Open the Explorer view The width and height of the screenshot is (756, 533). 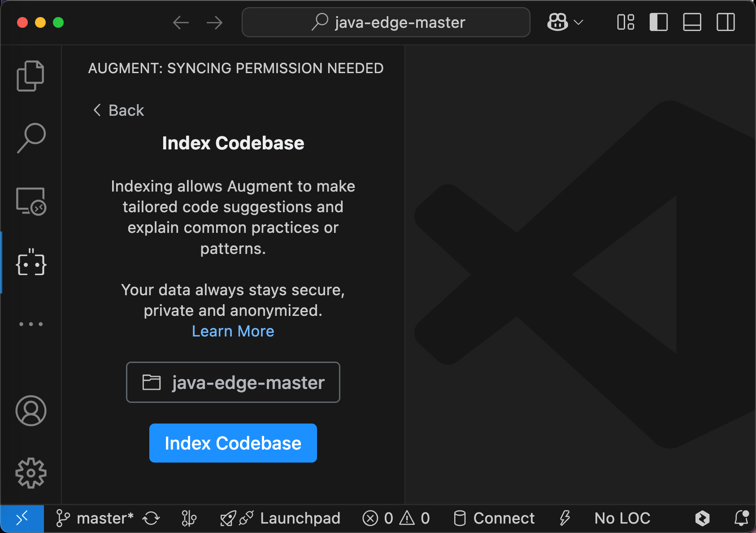(30, 76)
